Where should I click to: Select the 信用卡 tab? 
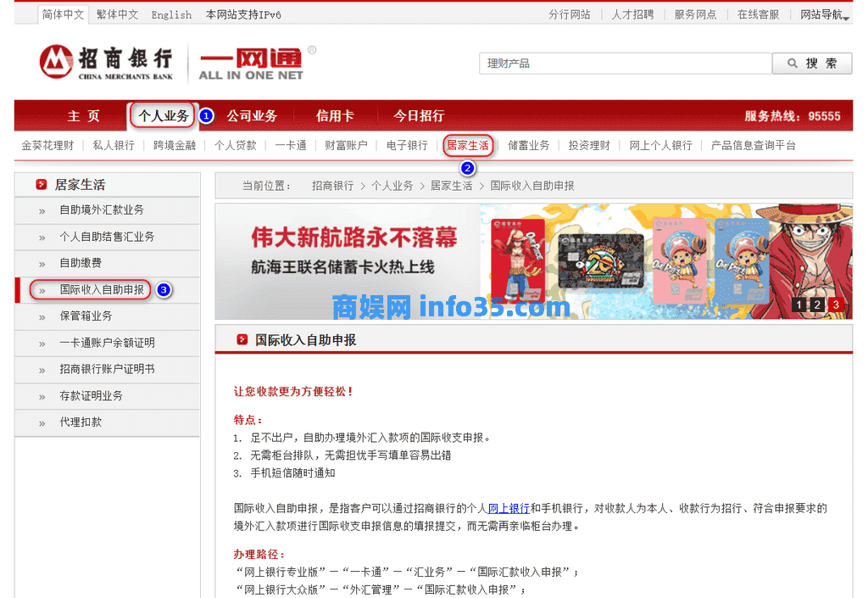tap(335, 115)
